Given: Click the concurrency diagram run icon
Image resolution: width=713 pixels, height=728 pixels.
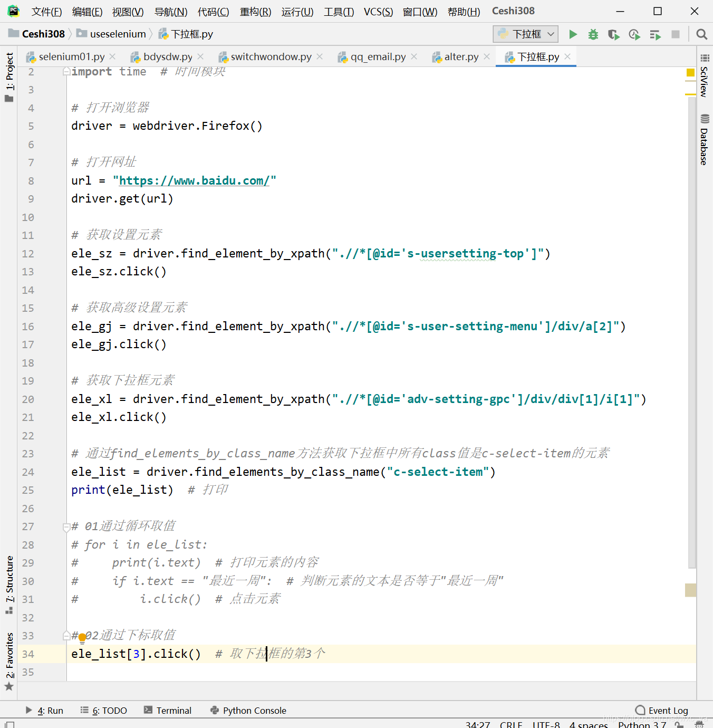Looking at the screenshot, I should 655,35.
